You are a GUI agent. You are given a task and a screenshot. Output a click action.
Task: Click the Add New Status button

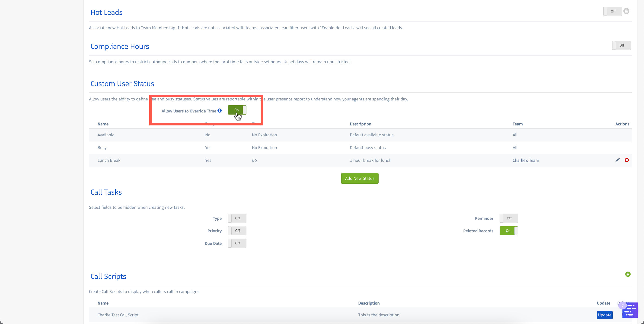click(360, 178)
